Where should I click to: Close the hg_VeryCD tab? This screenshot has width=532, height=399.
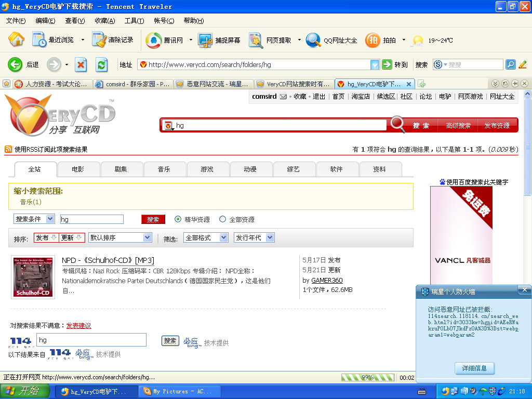[x=409, y=84]
